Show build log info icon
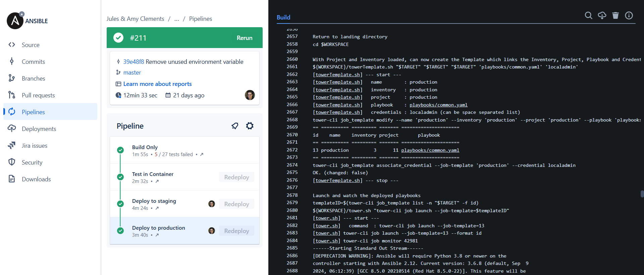Image resolution: width=644 pixels, height=275 pixels. click(x=629, y=15)
